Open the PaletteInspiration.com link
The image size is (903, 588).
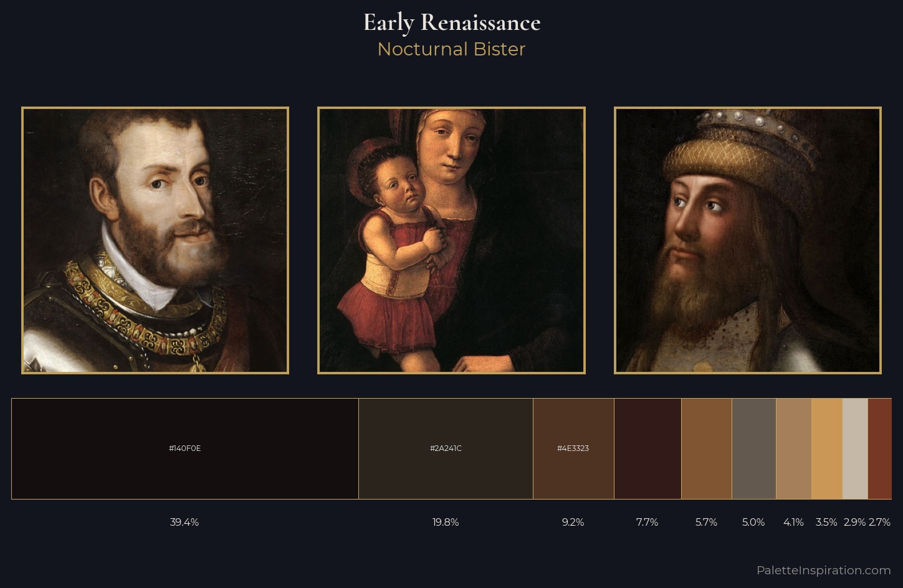pyautogui.click(x=824, y=570)
